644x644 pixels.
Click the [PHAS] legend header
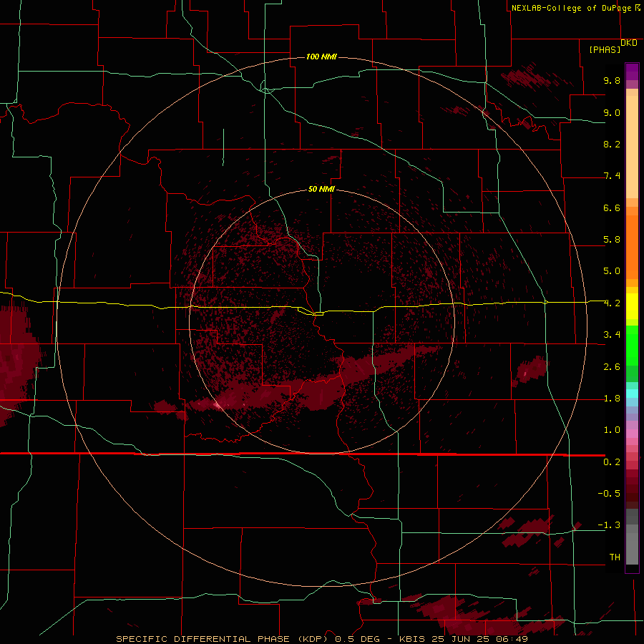[x=605, y=50]
